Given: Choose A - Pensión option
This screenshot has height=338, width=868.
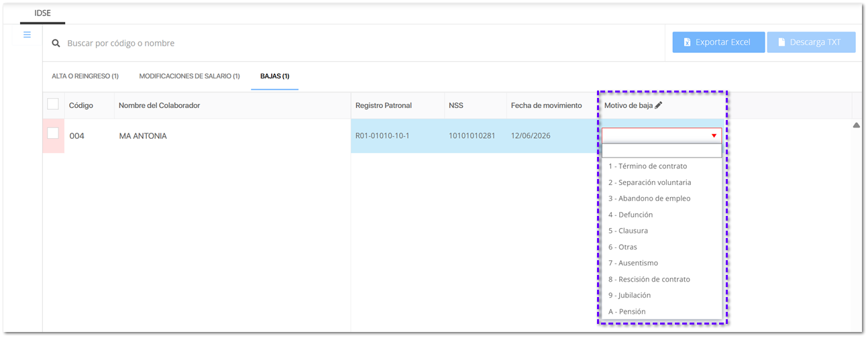Looking at the screenshot, I should [x=661, y=311].
